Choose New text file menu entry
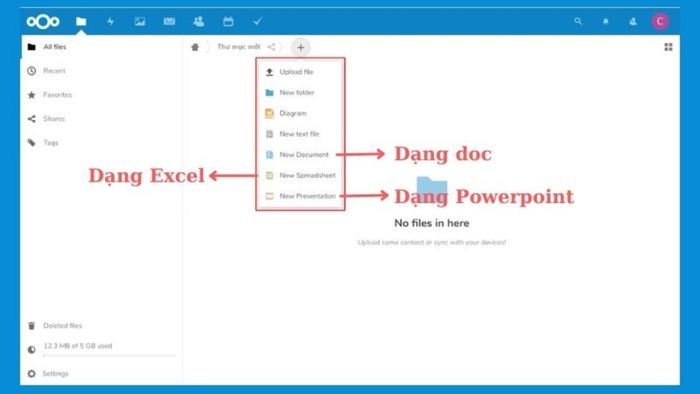This screenshot has height=394, width=700. tap(300, 134)
